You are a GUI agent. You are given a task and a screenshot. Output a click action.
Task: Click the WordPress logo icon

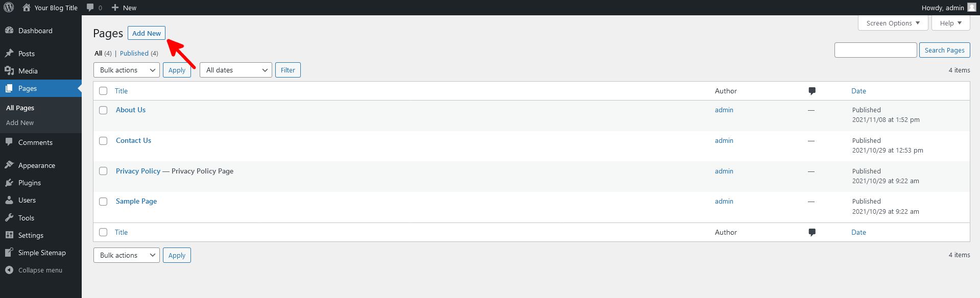(x=9, y=8)
